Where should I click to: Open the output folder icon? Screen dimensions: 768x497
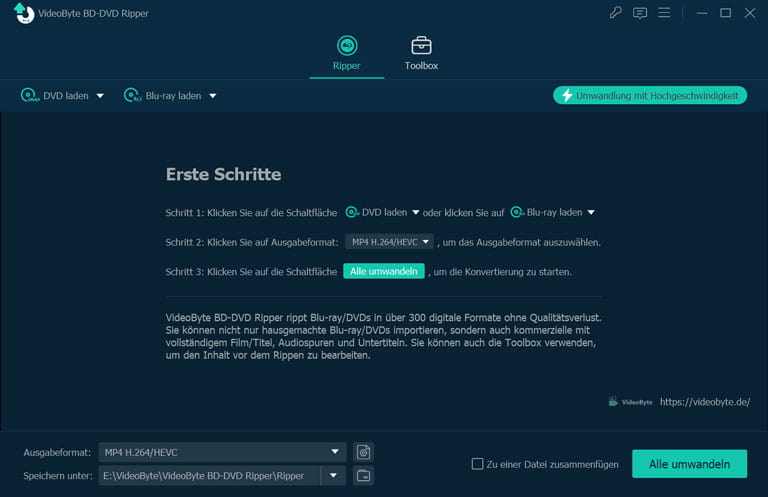[363, 475]
